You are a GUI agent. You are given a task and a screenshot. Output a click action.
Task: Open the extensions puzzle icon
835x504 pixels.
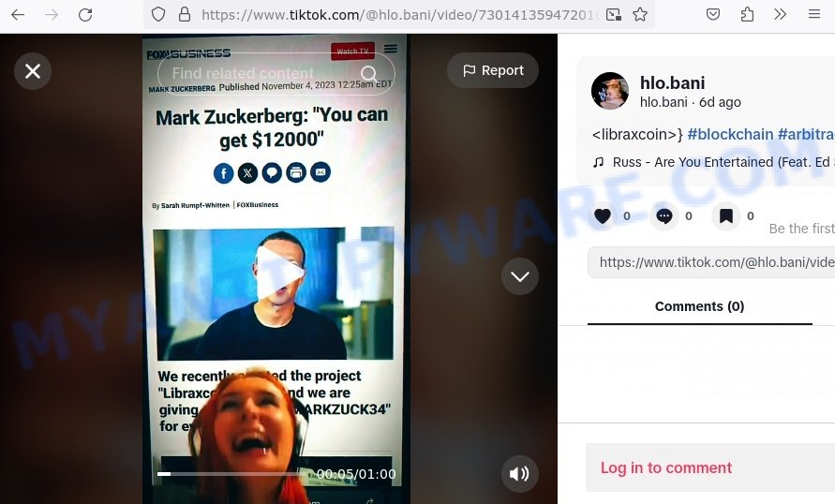pyautogui.click(x=747, y=14)
